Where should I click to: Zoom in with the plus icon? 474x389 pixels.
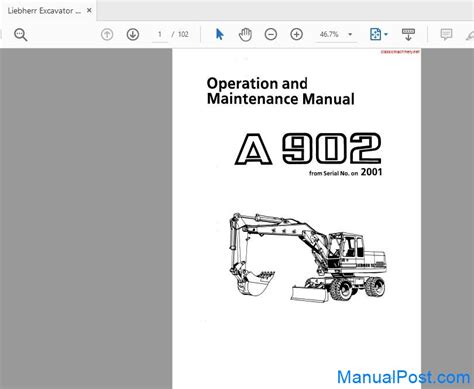click(x=296, y=34)
